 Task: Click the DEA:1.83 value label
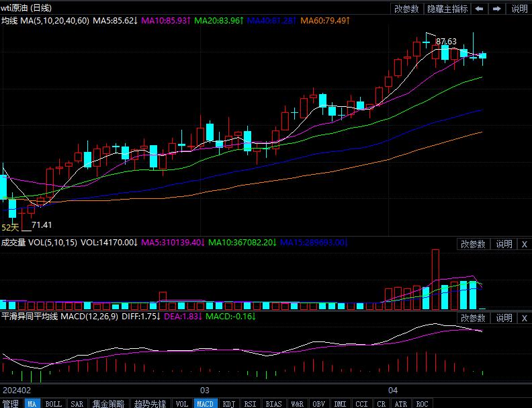pyautogui.click(x=183, y=317)
